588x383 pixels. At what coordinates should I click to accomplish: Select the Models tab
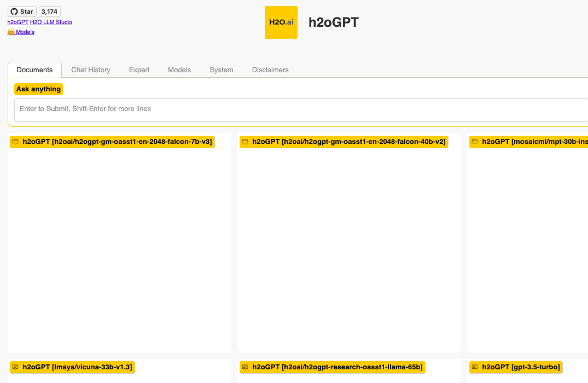coord(179,70)
